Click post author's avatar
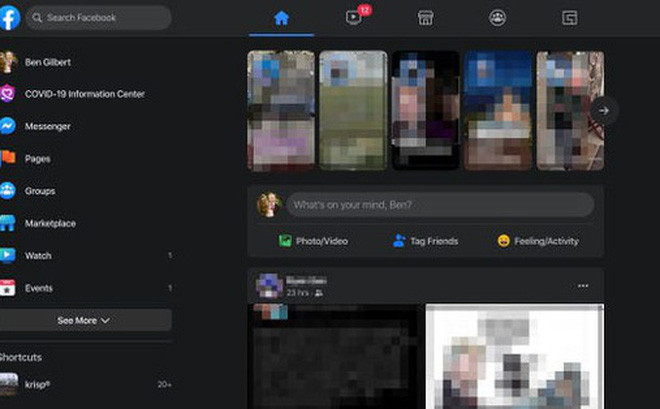 [x=269, y=285]
